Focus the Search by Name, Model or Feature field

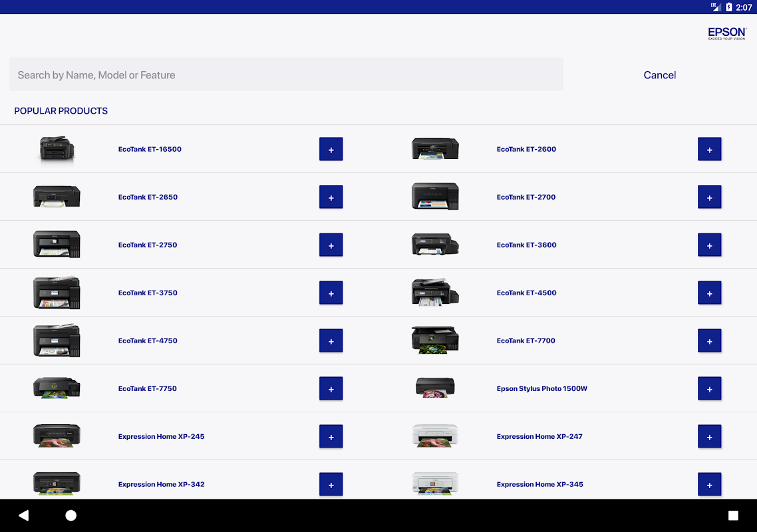click(286, 74)
